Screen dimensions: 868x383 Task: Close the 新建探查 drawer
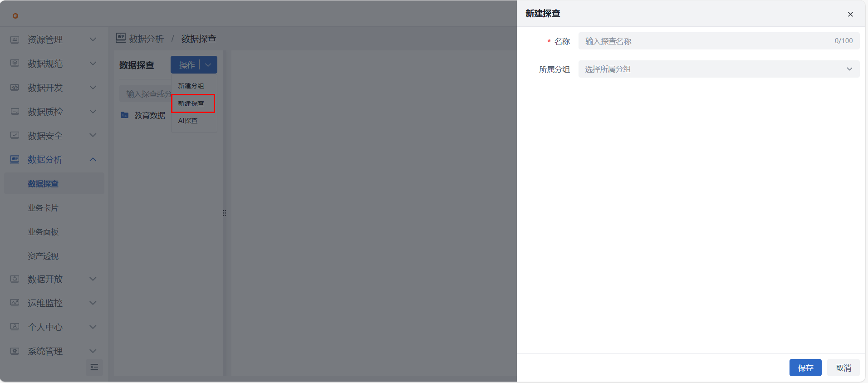click(x=850, y=14)
